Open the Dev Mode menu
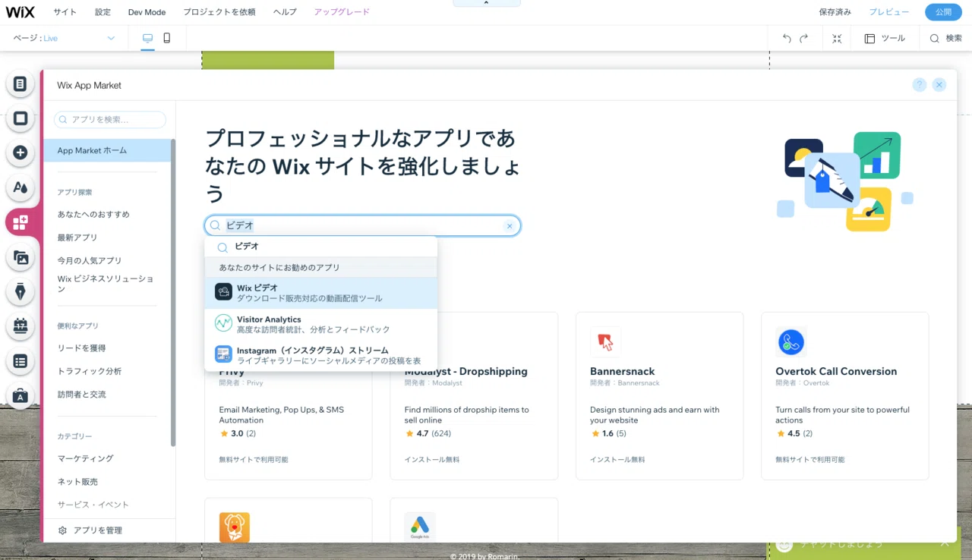 click(147, 12)
